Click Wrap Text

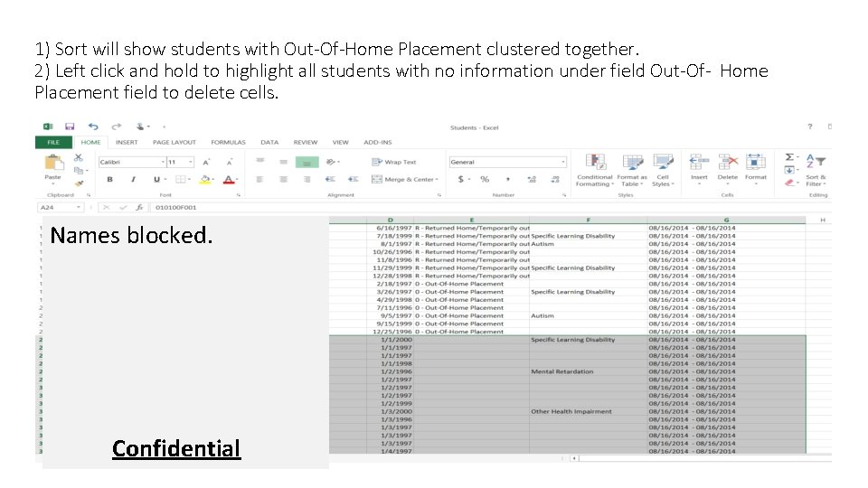393,162
